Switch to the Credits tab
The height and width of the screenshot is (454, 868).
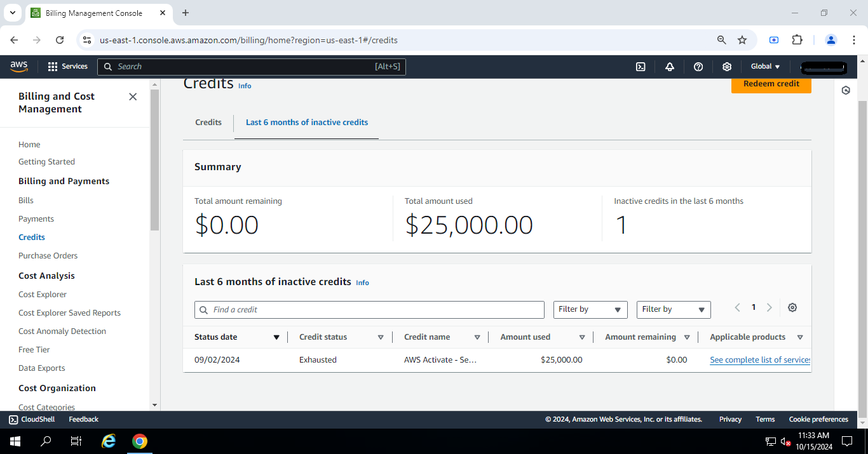click(x=208, y=123)
